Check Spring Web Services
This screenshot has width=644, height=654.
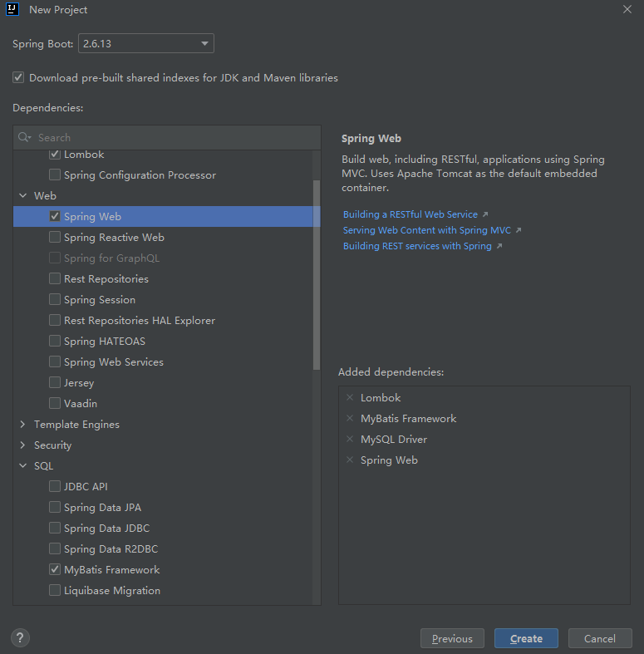pos(55,361)
